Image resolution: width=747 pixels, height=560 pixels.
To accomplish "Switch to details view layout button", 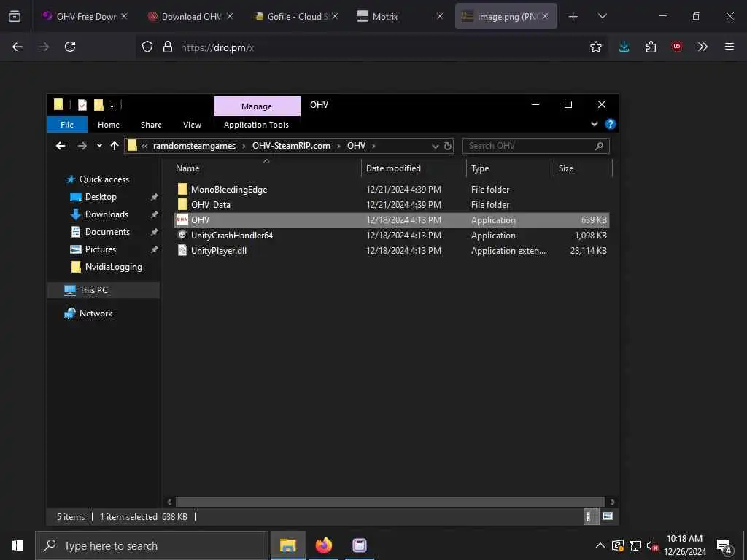I will point(591,517).
